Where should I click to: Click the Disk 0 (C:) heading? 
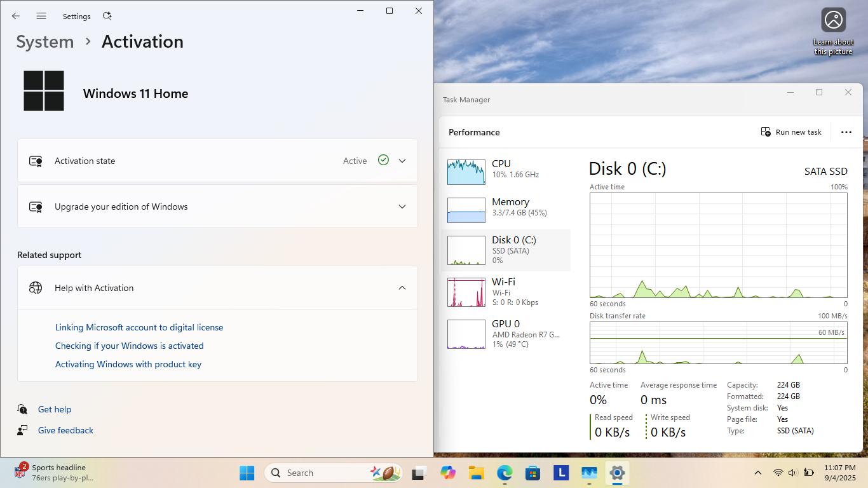pyautogui.click(x=627, y=169)
